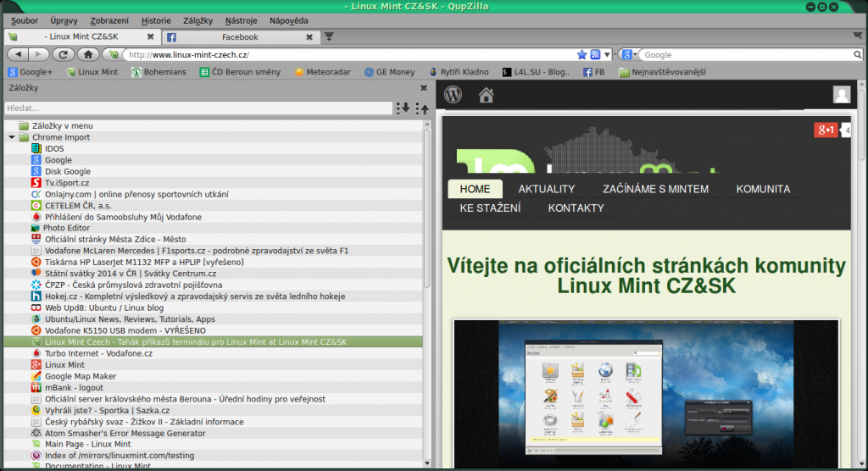
Task: Open the Photo Editor bookmark
Action: (x=60, y=228)
